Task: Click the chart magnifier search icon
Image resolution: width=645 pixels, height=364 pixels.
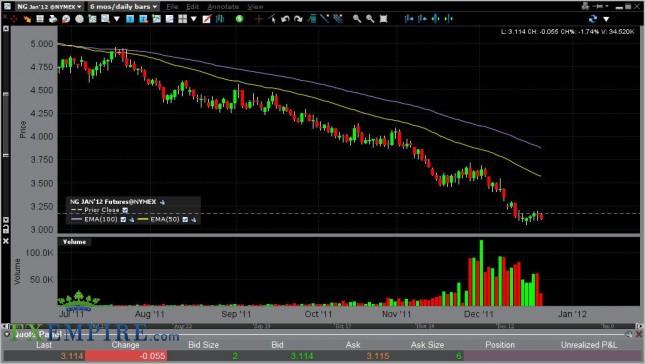Action: pyautogui.click(x=106, y=19)
